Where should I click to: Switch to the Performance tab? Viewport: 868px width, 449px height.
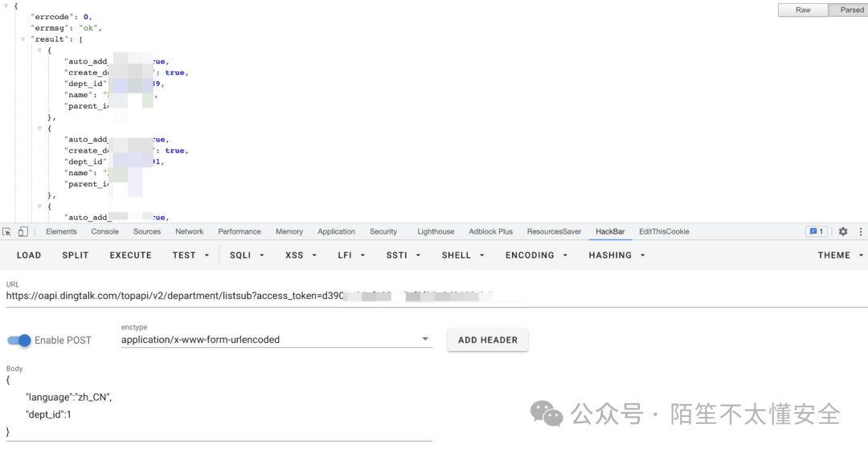point(240,231)
